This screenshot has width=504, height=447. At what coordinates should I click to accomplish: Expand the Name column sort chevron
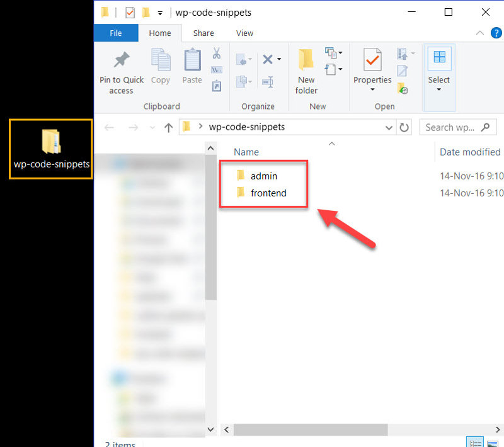(332, 143)
